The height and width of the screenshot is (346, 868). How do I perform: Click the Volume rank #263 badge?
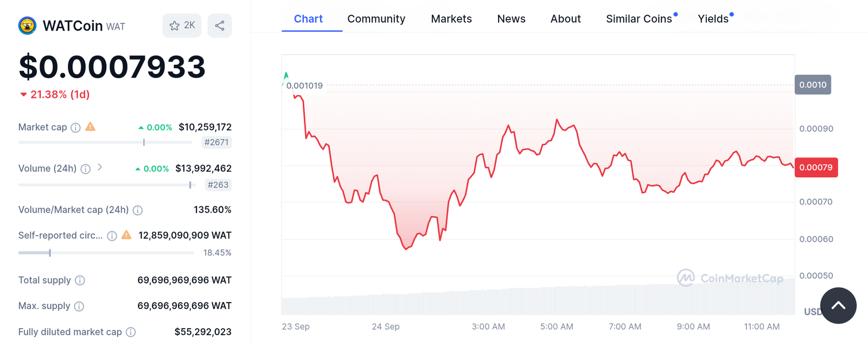click(x=218, y=185)
